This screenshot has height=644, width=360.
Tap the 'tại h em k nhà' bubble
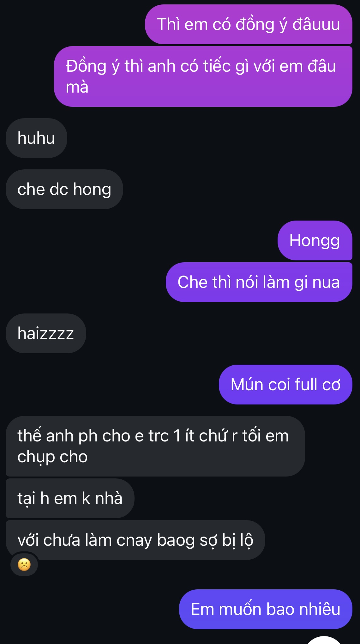(x=70, y=498)
